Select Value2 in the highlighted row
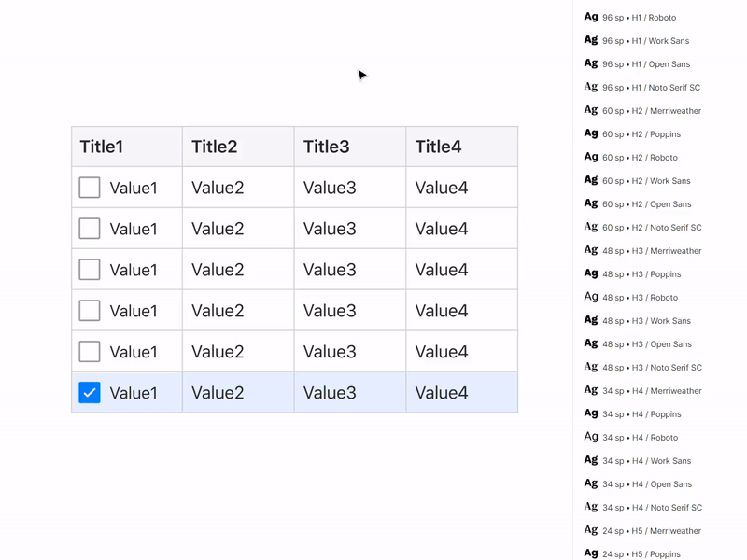 click(218, 393)
